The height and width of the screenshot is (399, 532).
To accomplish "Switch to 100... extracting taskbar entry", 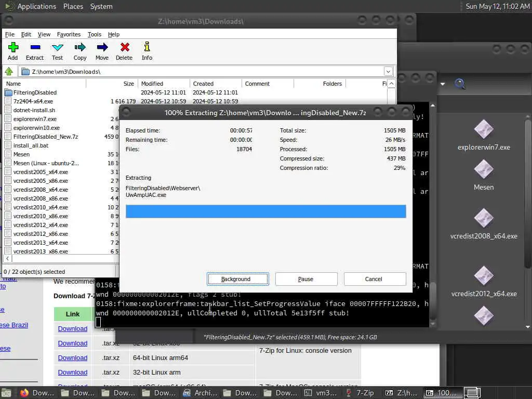I will pos(442,393).
